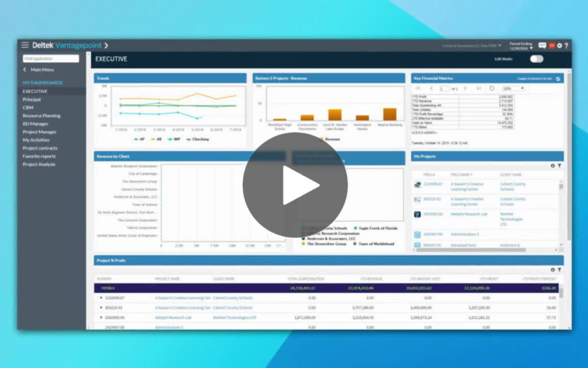This screenshot has width=588, height=368.
Task: Expand row 1234569.87 in Project % Profit
Action: pyautogui.click(x=101, y=298)
